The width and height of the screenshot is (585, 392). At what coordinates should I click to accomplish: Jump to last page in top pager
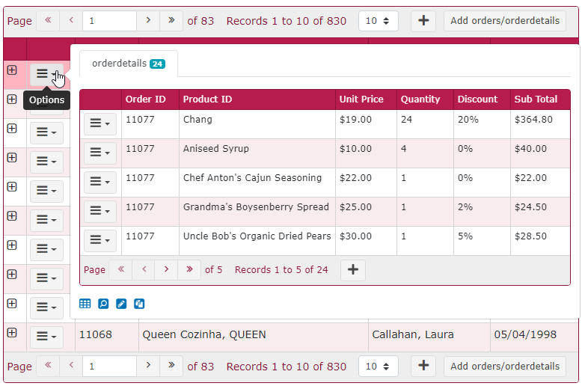pyautogui.click(x=171, y=21)
